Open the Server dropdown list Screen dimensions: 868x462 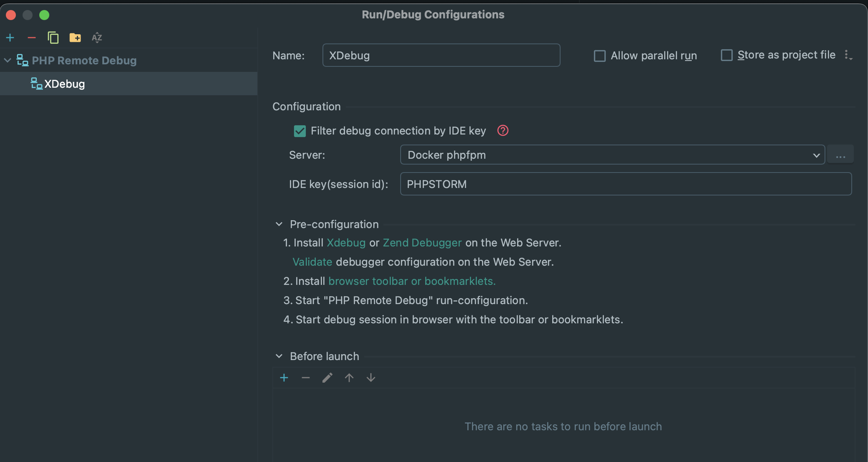coord(816,155)
